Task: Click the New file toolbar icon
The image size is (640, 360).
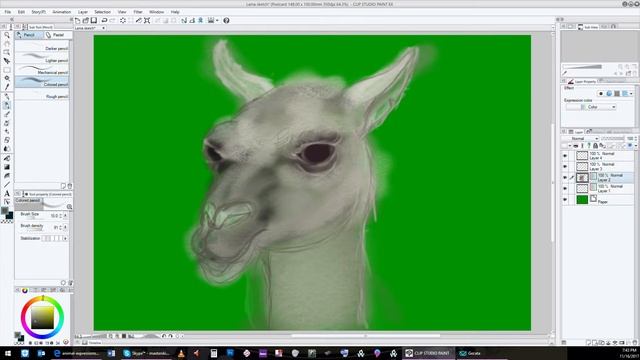Action: (78, 20)
